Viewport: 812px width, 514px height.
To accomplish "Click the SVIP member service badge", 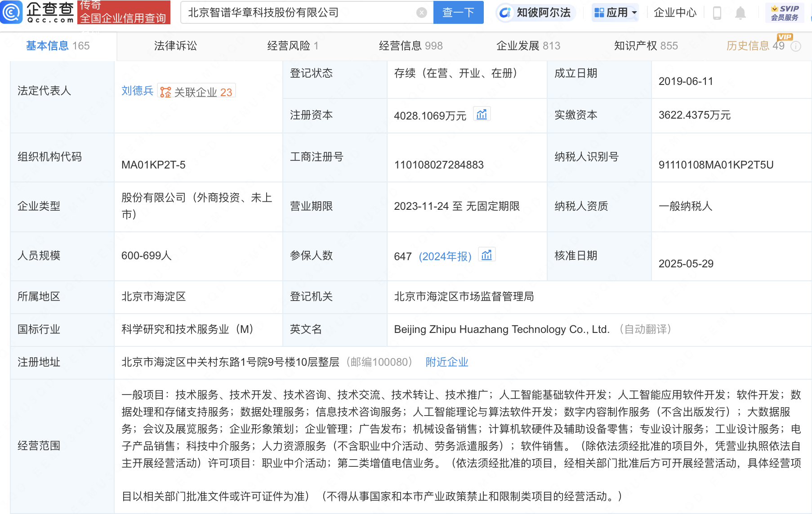I will (x=785, y=13).
